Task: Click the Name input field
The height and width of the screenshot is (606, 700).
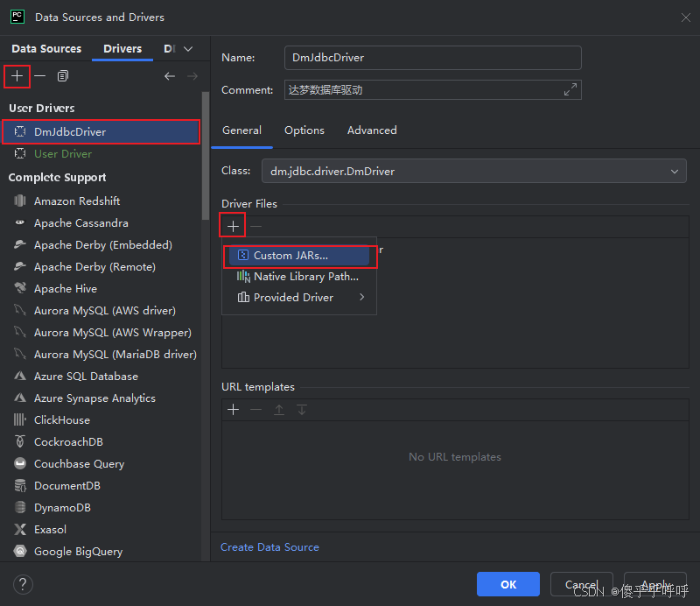Action: coord(432,58)
